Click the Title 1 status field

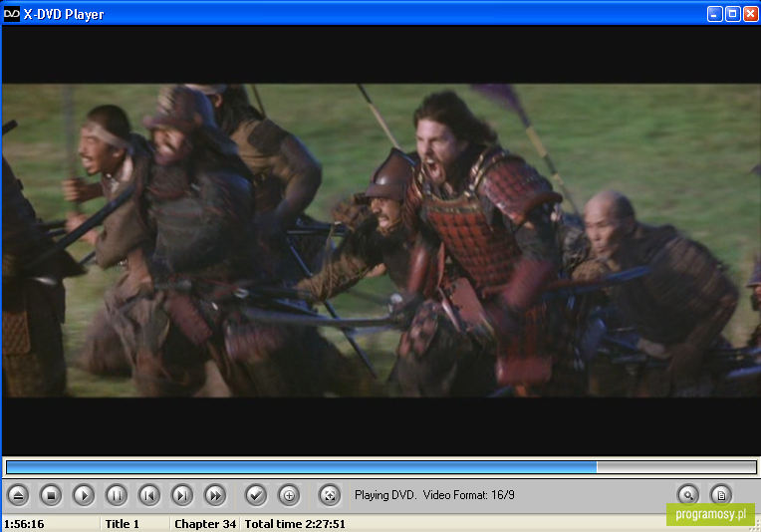click(x=123, y=524)
